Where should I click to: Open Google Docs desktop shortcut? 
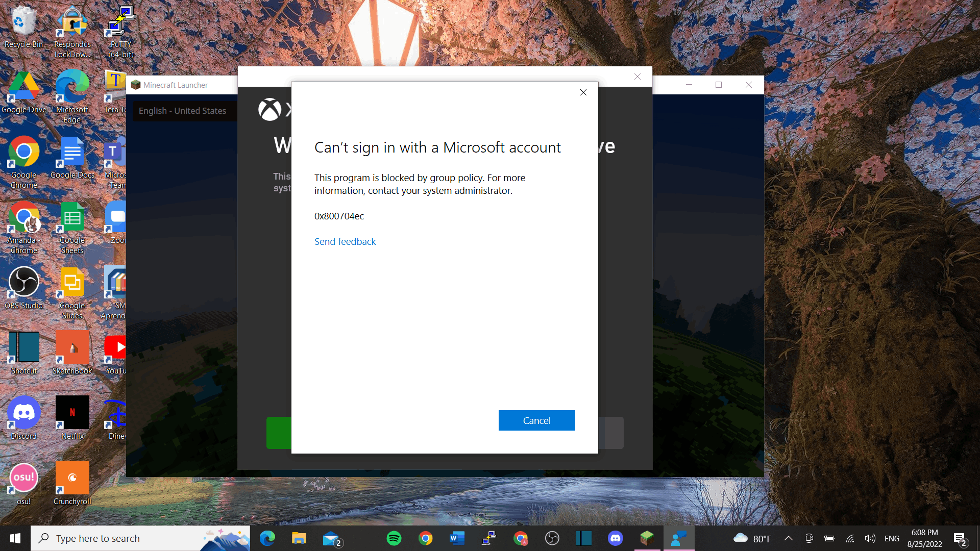(72, 158)
